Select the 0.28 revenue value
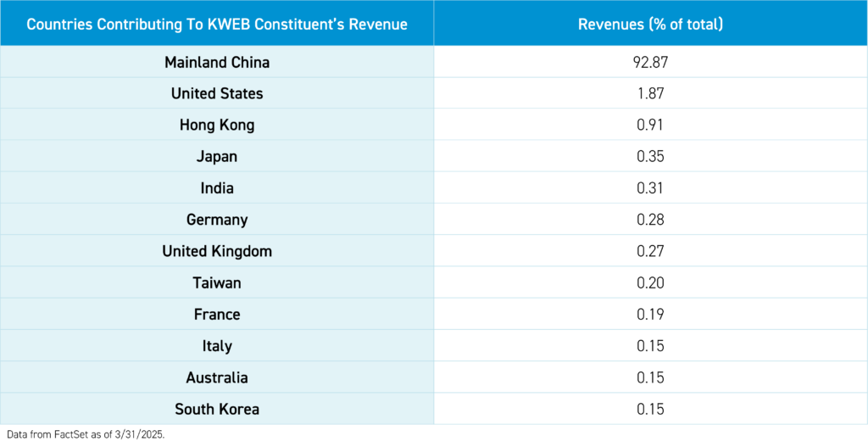 (x=650, y=220)
